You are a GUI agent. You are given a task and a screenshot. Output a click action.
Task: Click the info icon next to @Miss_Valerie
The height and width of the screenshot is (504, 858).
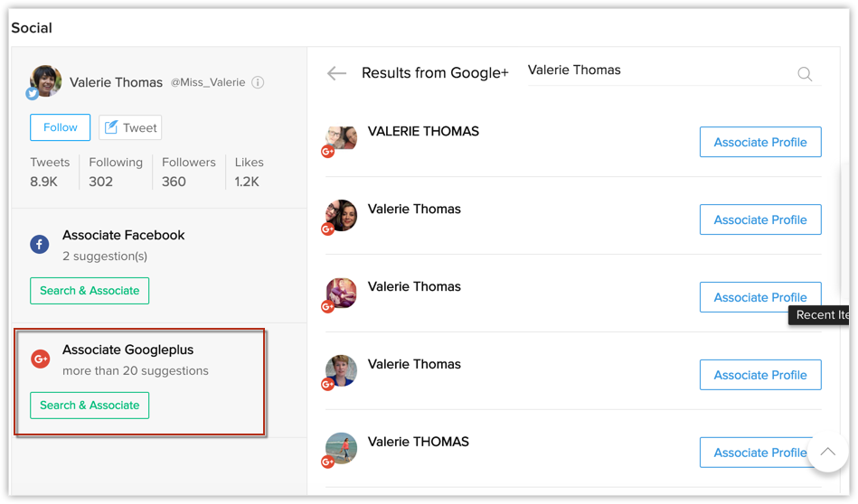(x=258, y=82)
